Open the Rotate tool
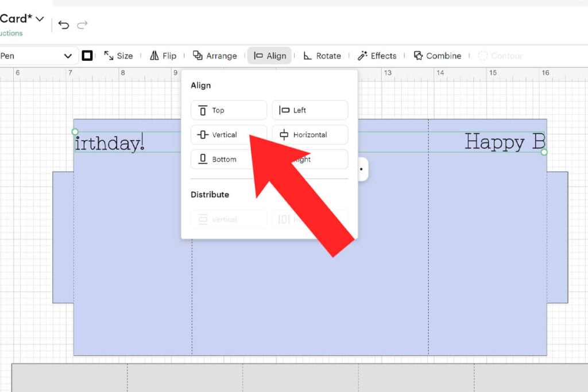 (x=323, y=56)
